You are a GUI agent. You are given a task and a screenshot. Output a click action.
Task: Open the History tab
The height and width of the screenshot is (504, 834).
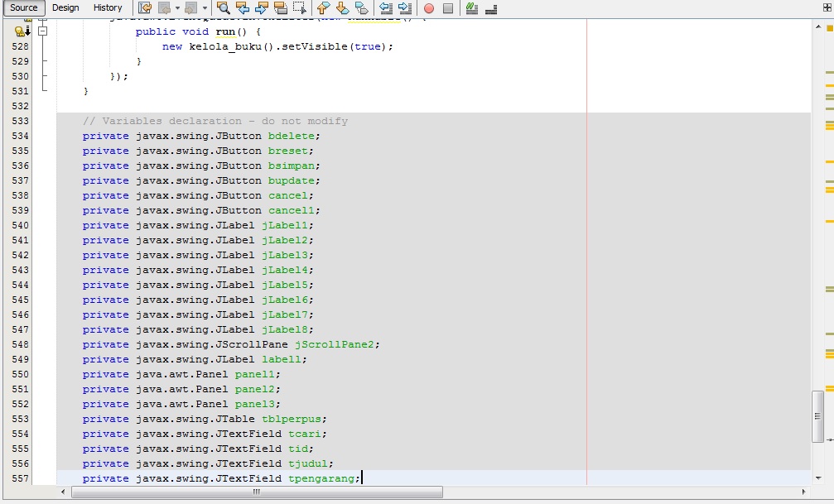pos(108,7)
